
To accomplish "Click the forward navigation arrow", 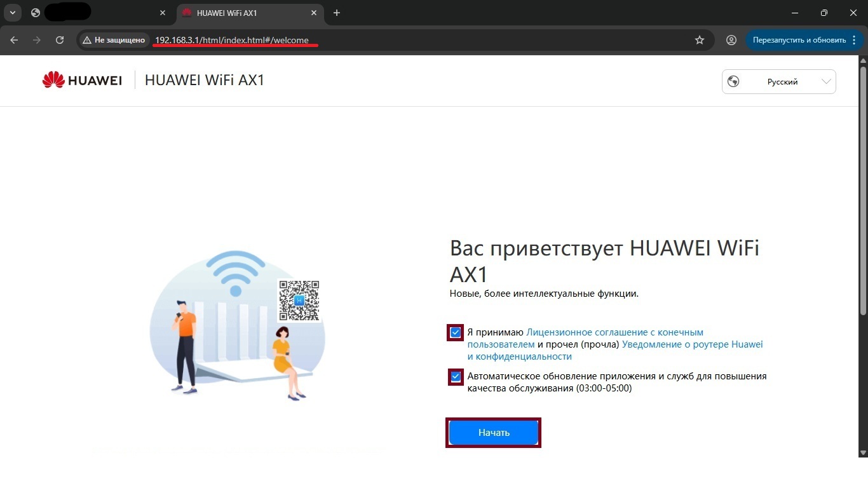I will click(x=37, y=40).
